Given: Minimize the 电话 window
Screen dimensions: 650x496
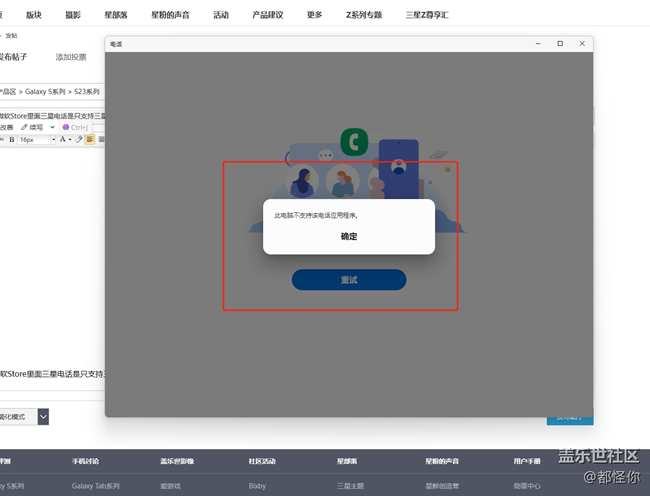Looking at the screenshot, I should pos(539,44).
